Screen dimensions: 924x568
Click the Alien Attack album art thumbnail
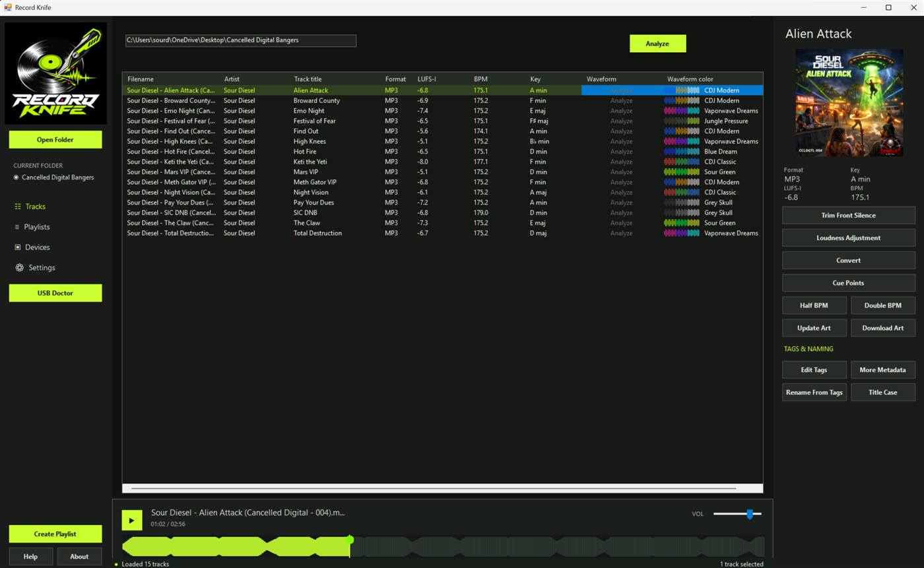pos(849,102)
